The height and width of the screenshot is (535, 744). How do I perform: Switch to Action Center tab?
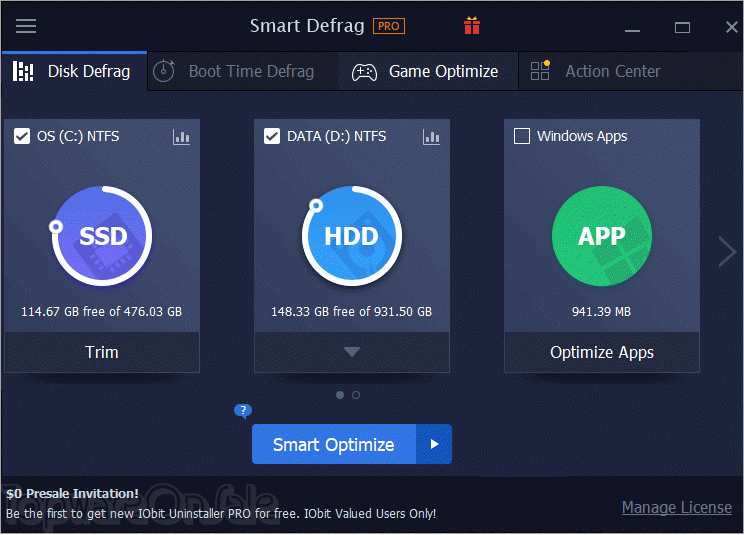pyautogui.click(x=631, y=71)
